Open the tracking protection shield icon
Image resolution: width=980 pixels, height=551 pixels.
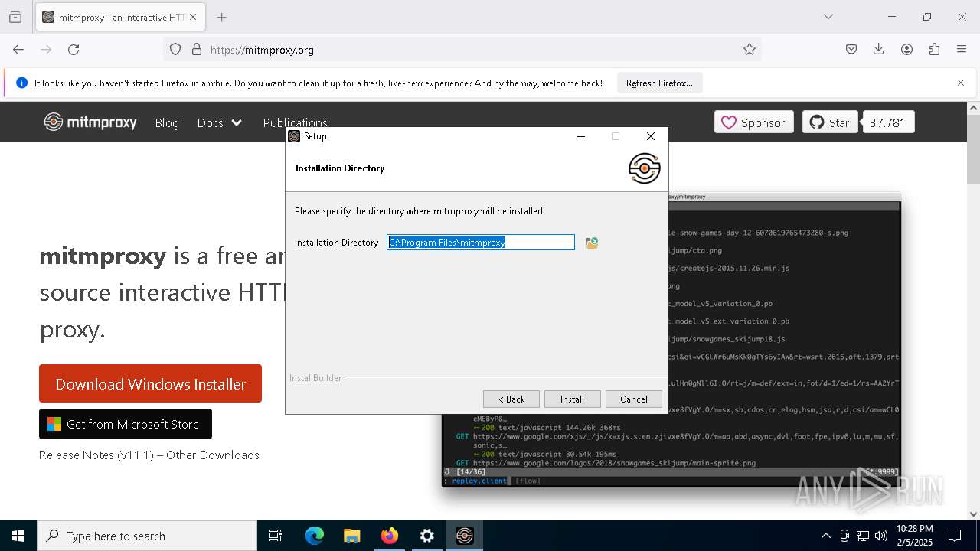[175, 50]
